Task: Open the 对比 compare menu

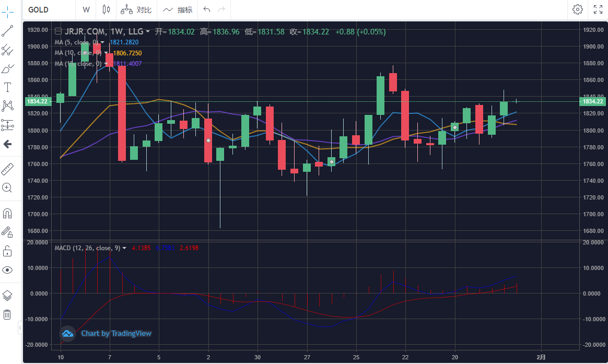Action: (137, 10)
